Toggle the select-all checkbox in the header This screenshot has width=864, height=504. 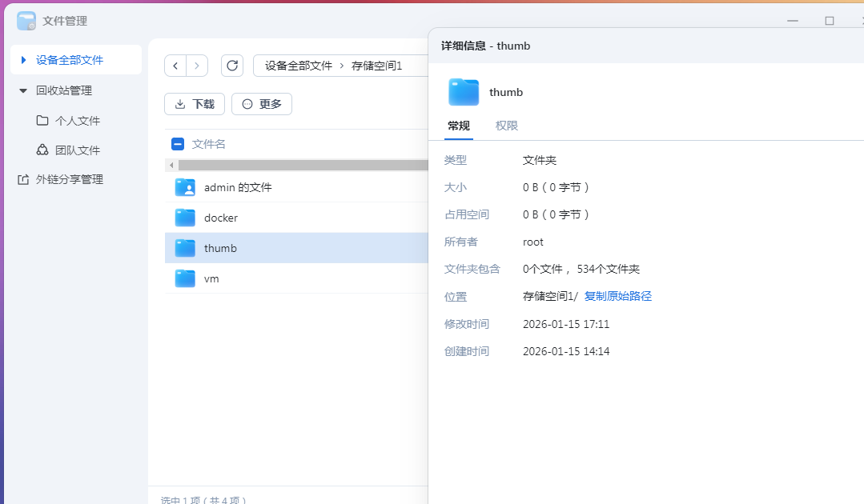177,144
